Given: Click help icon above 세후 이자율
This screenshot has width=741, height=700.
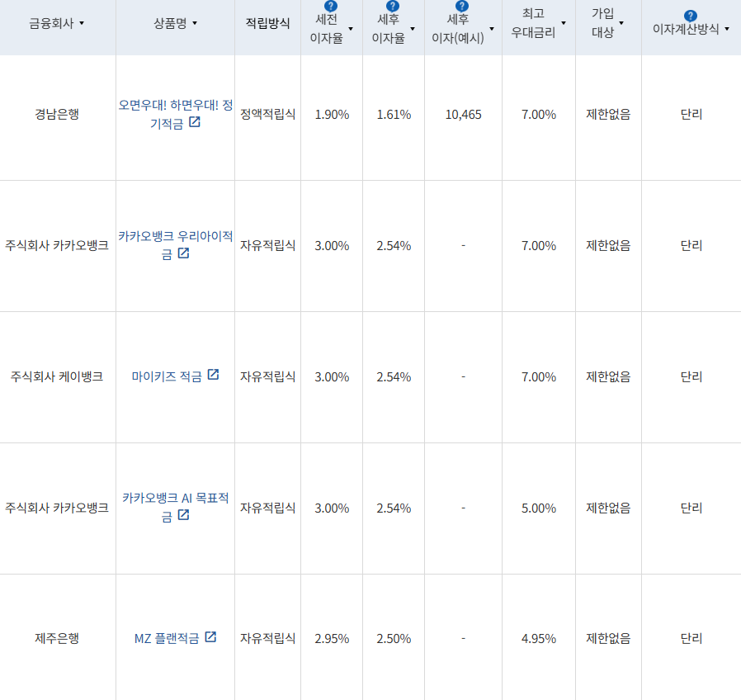Looking at the screenshot, I should coord(393,6).
